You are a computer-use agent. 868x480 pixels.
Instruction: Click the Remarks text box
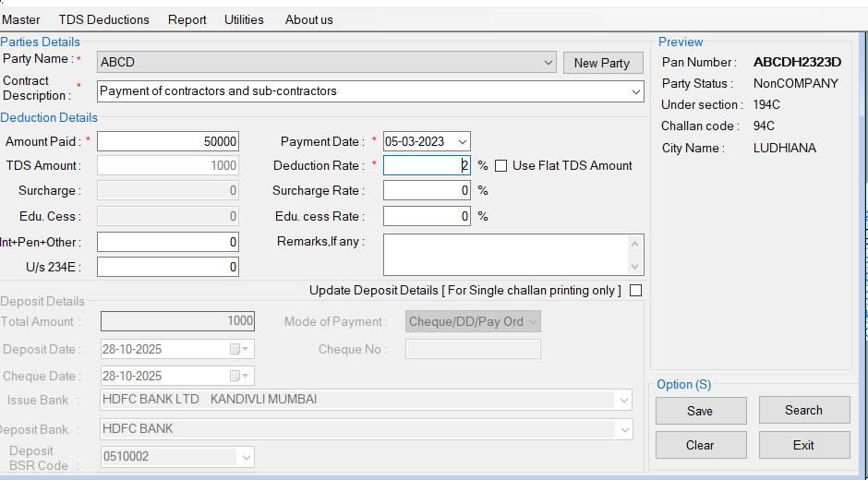(x=506, y=254)
